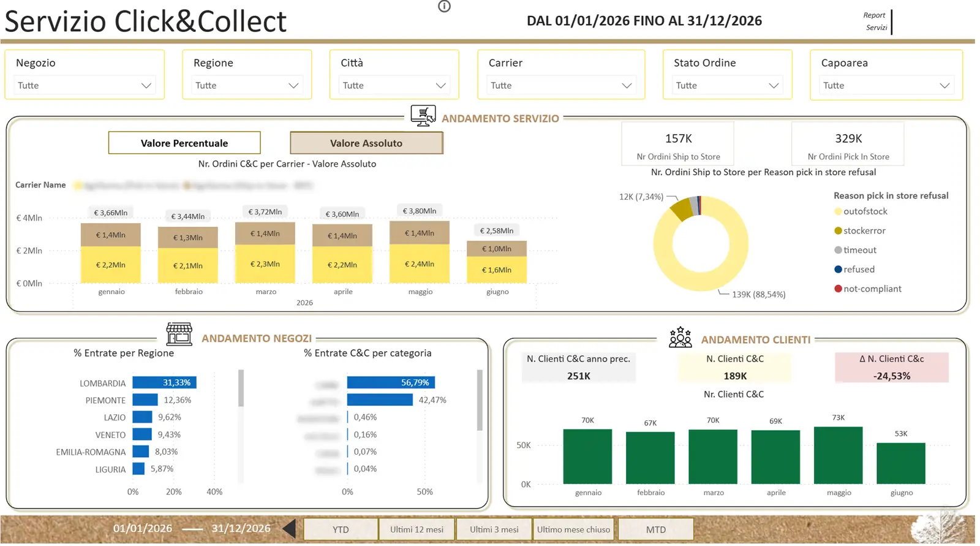The image size is (980, 546).
Task: Click the gennaio 70K clienti bar
Action: point(587,457)
